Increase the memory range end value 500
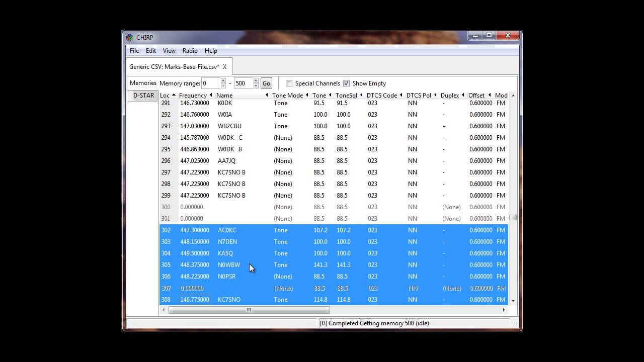 [256, 81]
